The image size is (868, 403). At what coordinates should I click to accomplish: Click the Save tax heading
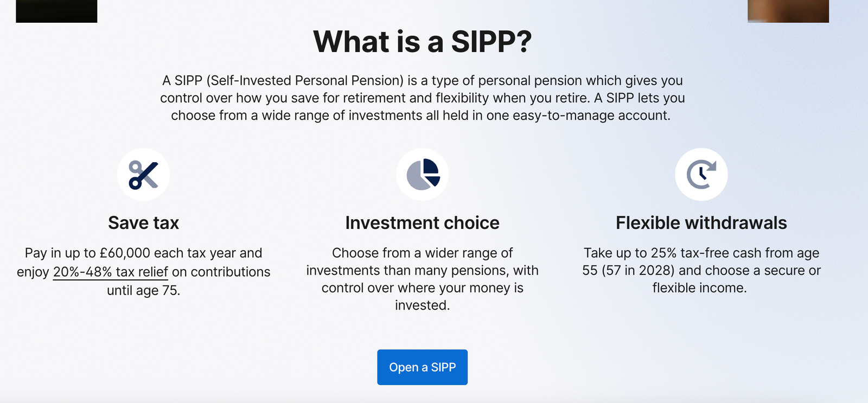143,222
